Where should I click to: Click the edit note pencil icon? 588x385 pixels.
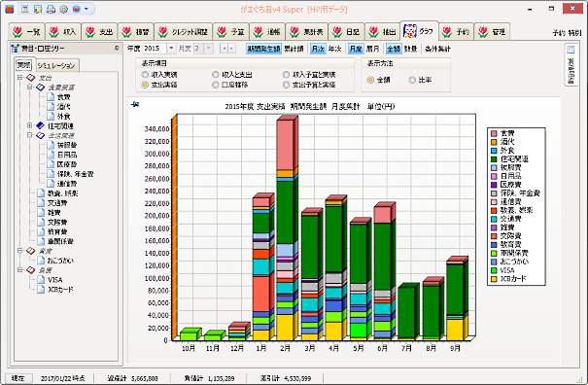coord(38,9)
